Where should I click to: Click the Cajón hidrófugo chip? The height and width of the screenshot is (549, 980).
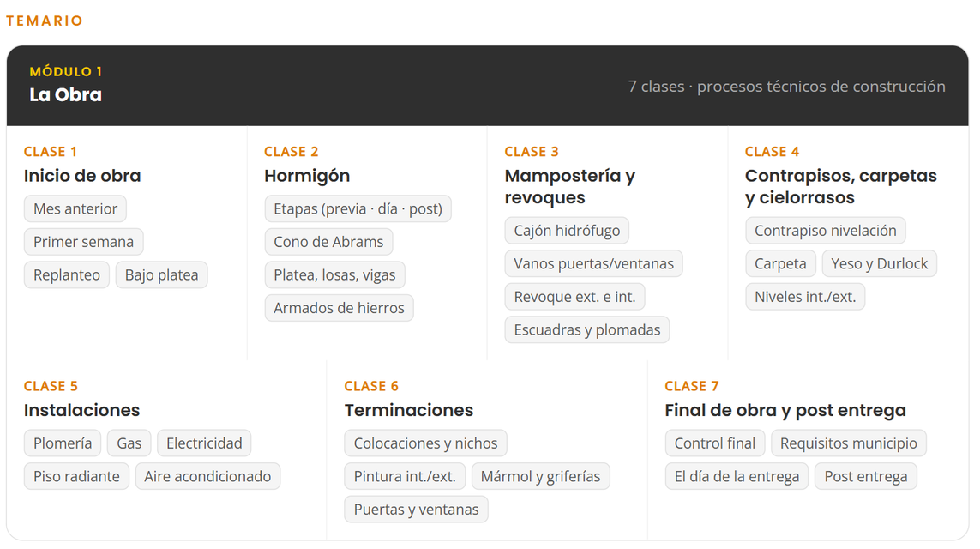(x=567, y=231)
